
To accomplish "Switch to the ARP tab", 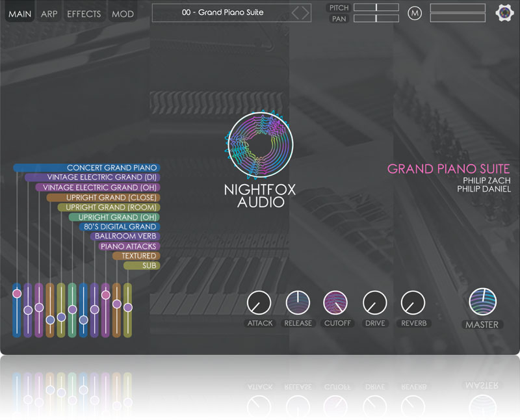I will pos(49,14).
